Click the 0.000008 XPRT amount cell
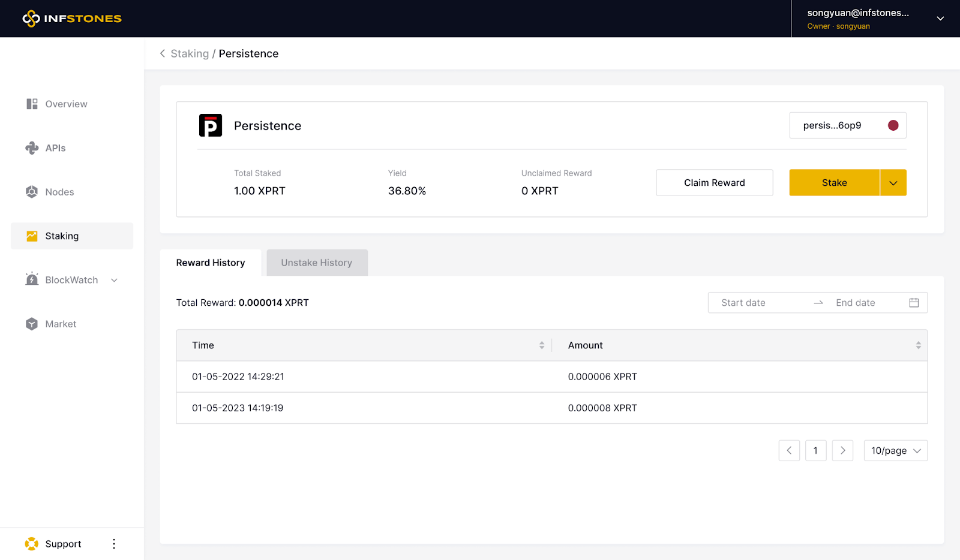 tap(602, 408)
